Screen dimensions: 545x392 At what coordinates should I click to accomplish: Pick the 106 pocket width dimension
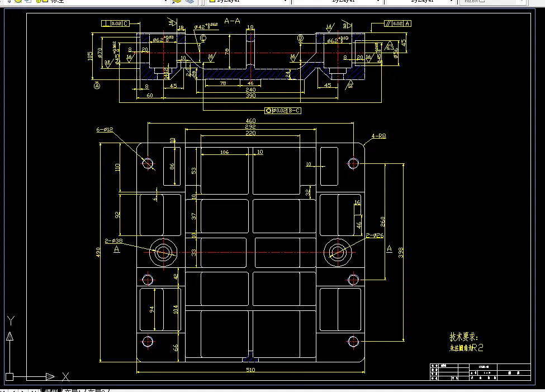(x=225, y=152)
